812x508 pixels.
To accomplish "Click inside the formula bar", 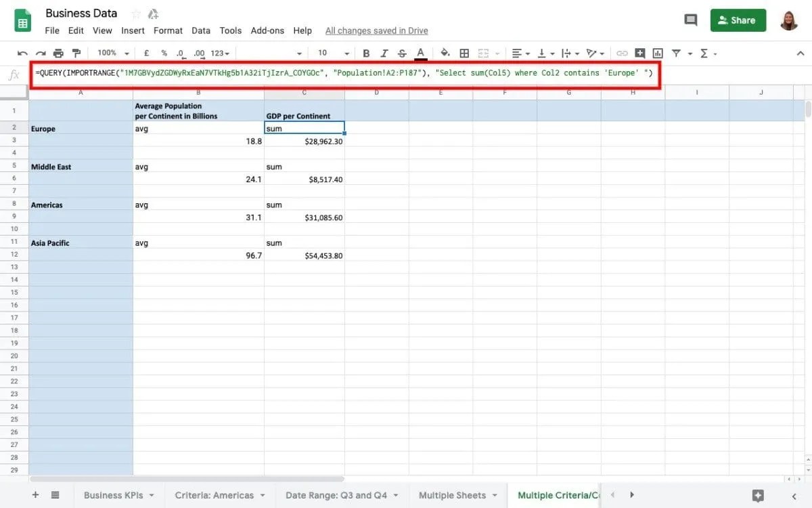I will 338,72.
